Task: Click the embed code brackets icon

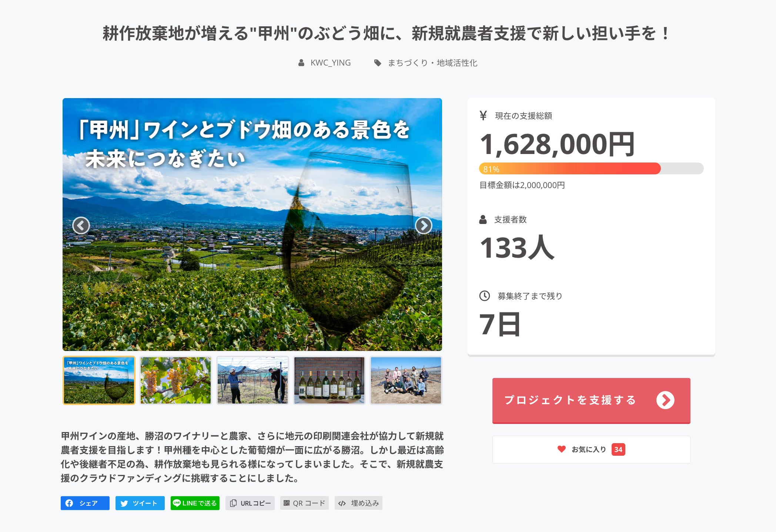Action: (x=342, y=503)
